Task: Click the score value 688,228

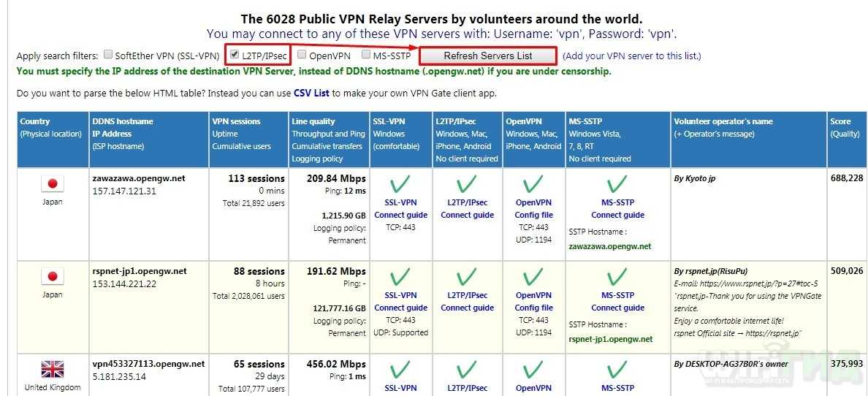Action: click(x=847, y=178)
